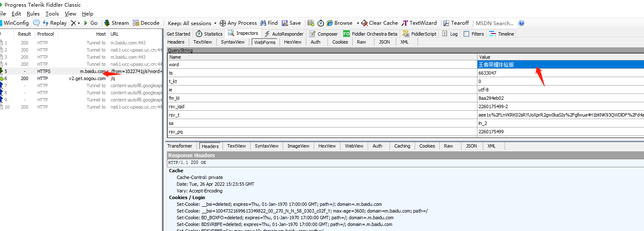Open the View menu
This screenshot has width=644, height=231.
click(70, 14)
